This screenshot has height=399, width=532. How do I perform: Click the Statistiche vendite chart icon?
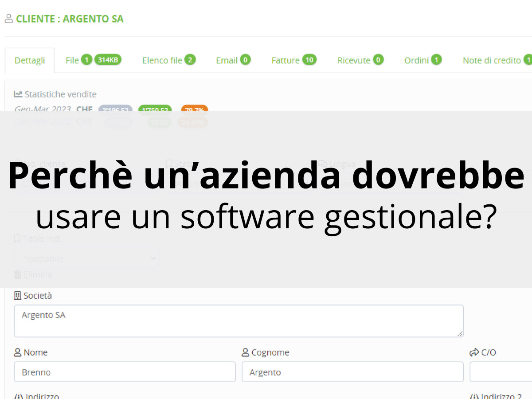pos(20,94)
